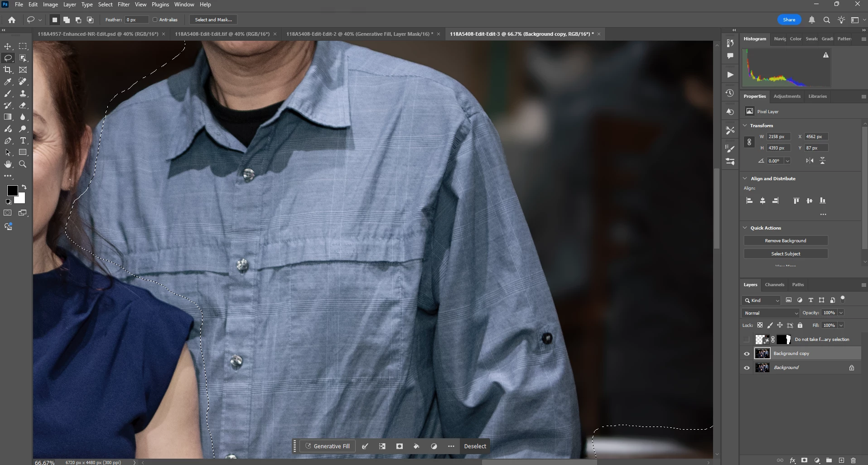Enable the Anti-alias checkbox

coord(155,19)
